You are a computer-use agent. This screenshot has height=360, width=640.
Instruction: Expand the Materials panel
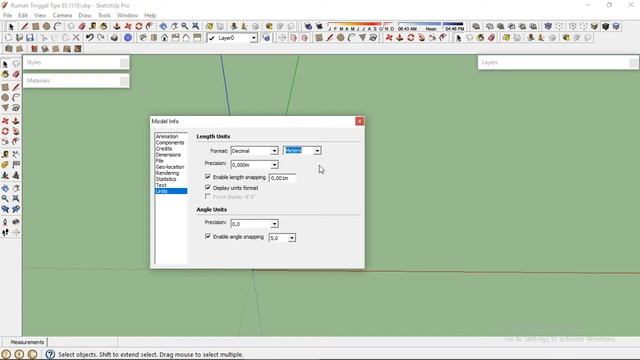(76, 81)
